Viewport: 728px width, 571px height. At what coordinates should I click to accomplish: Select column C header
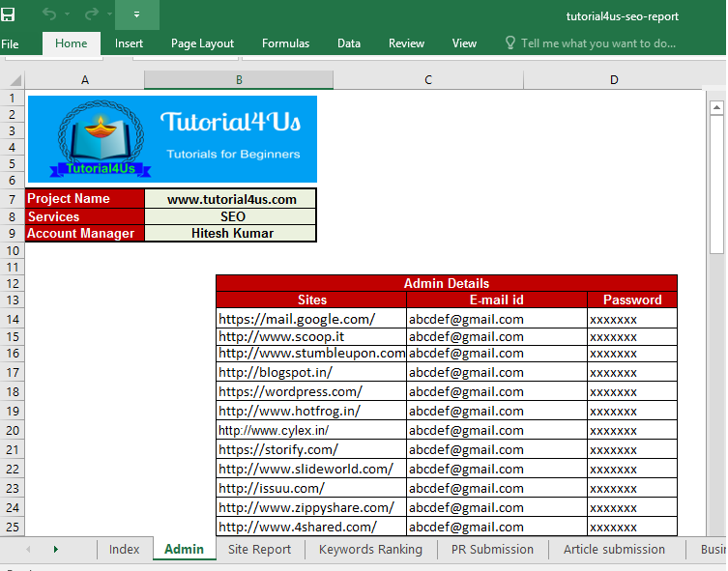(428, 80)
